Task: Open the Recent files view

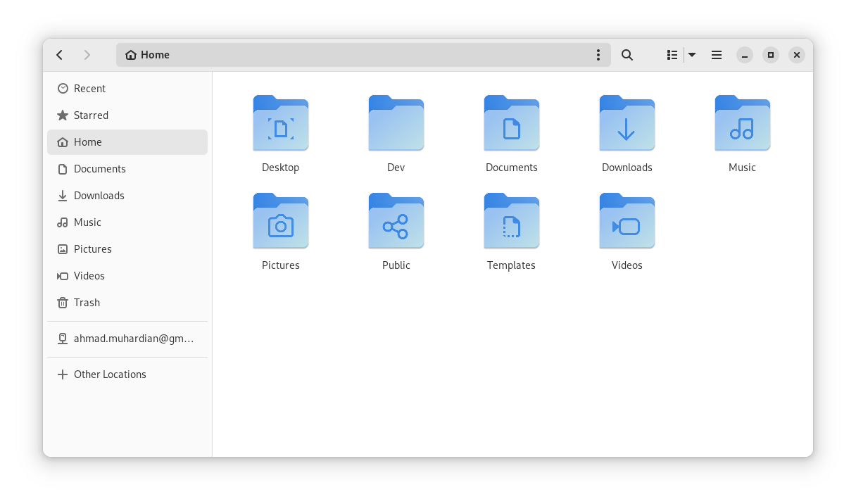Action: click(x=89, y=88)
